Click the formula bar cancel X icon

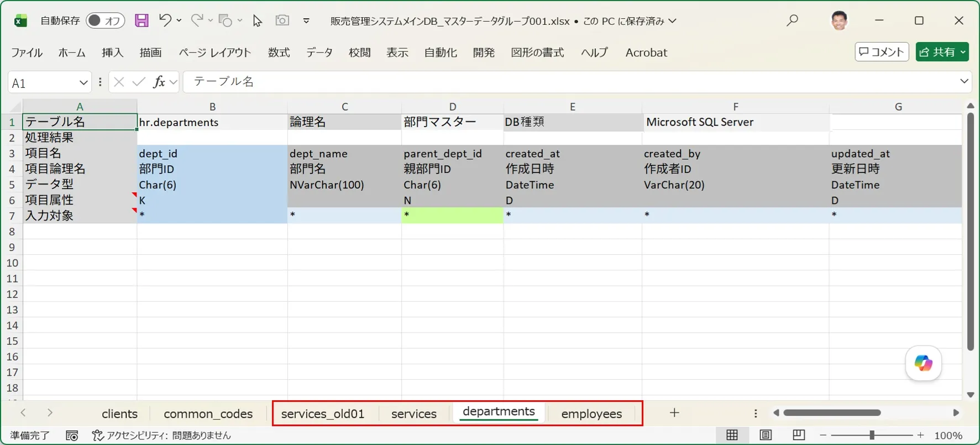119,82
